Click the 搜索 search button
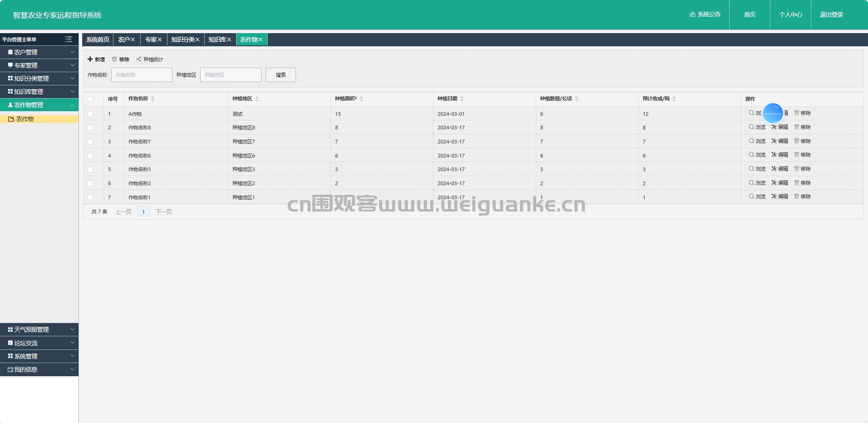This screenshot has width=868, height=423. click(x=281, y=75)
